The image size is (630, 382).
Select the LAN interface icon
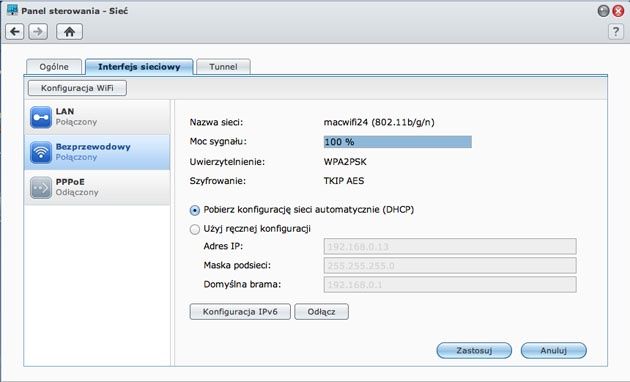41,117
